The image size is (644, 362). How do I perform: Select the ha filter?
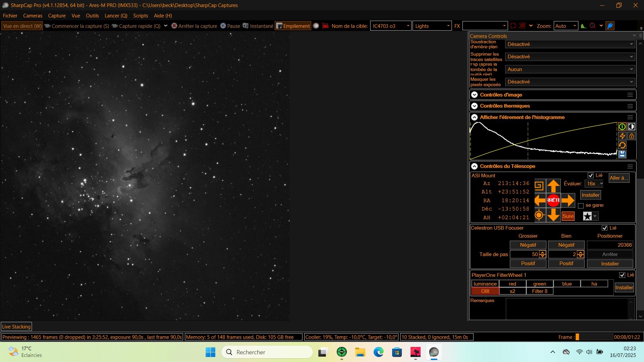(x=594, y=284)
